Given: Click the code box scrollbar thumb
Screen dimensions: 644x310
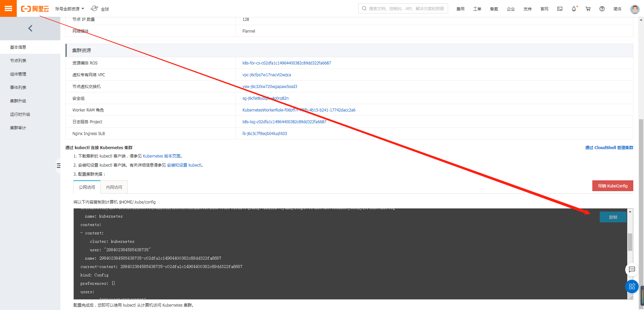Looking at the screenshot, I should pyautogui.click(x=630, y=242).
